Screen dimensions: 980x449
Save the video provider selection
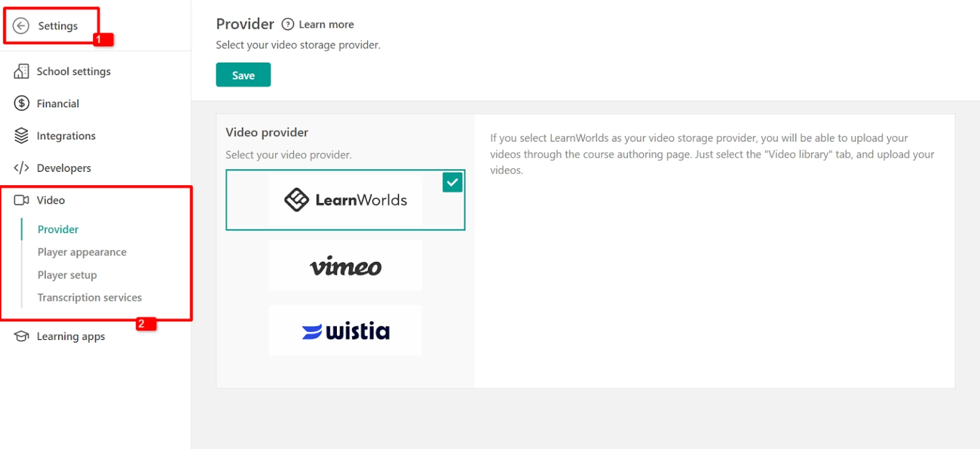243,75
